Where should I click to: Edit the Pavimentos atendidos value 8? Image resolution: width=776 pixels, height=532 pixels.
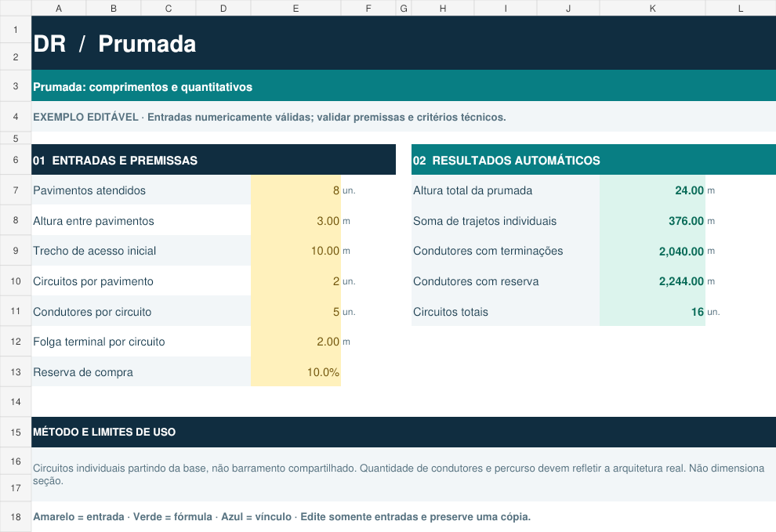coord(296,190)
